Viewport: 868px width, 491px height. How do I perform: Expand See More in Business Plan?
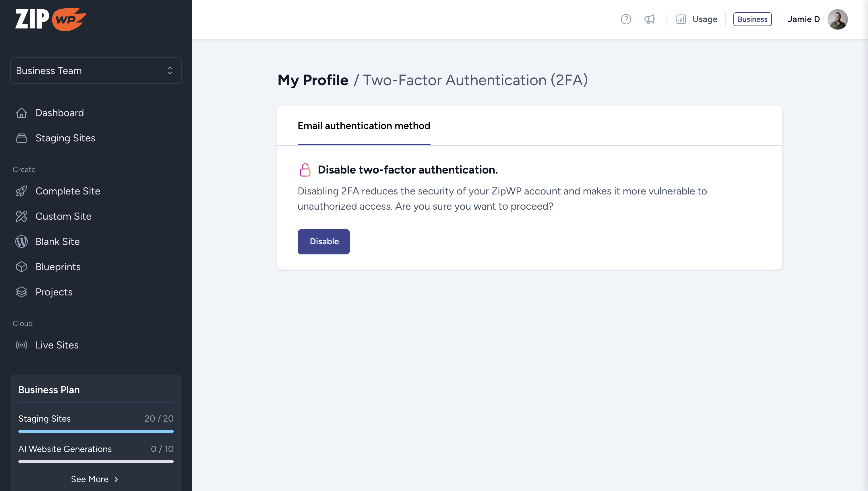pyautogui.click(x=94, y=479)
